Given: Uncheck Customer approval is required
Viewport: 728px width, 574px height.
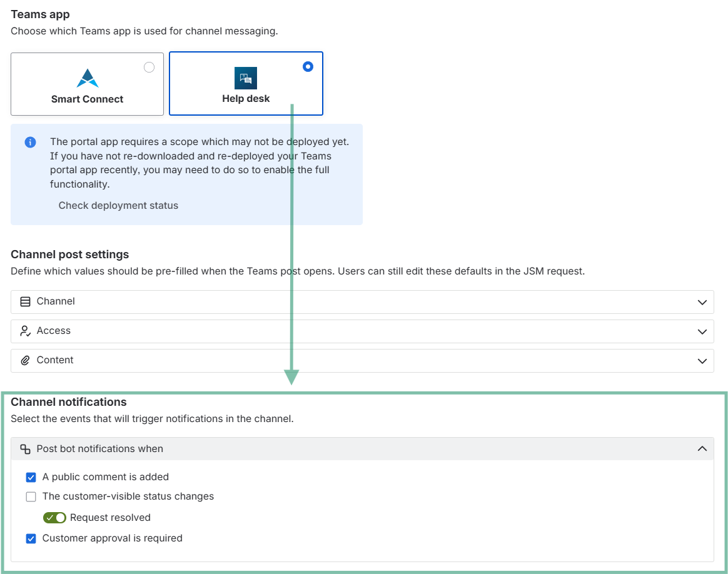Looking at the screenshot, I should click(31, 538).
